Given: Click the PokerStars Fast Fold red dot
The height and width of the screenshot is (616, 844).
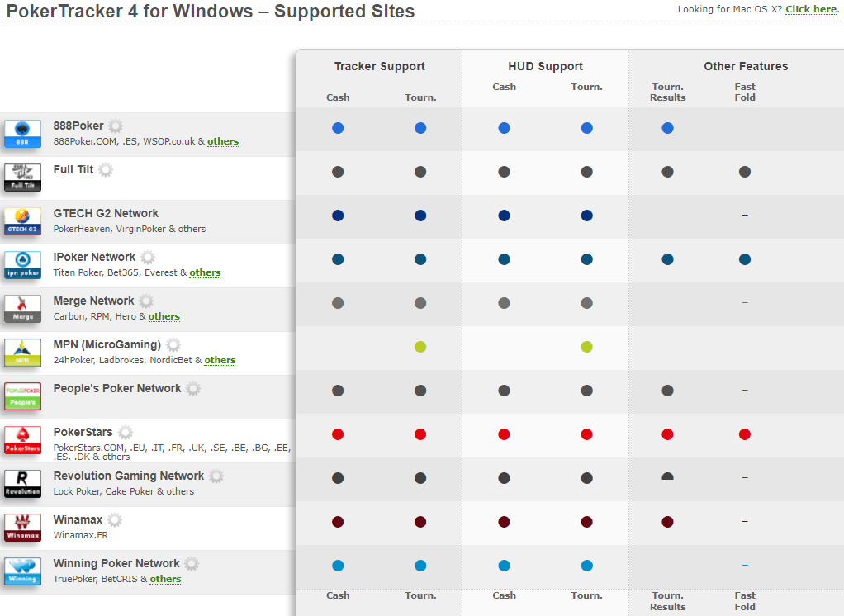Looking at the screenshot, I should point(745,434).
